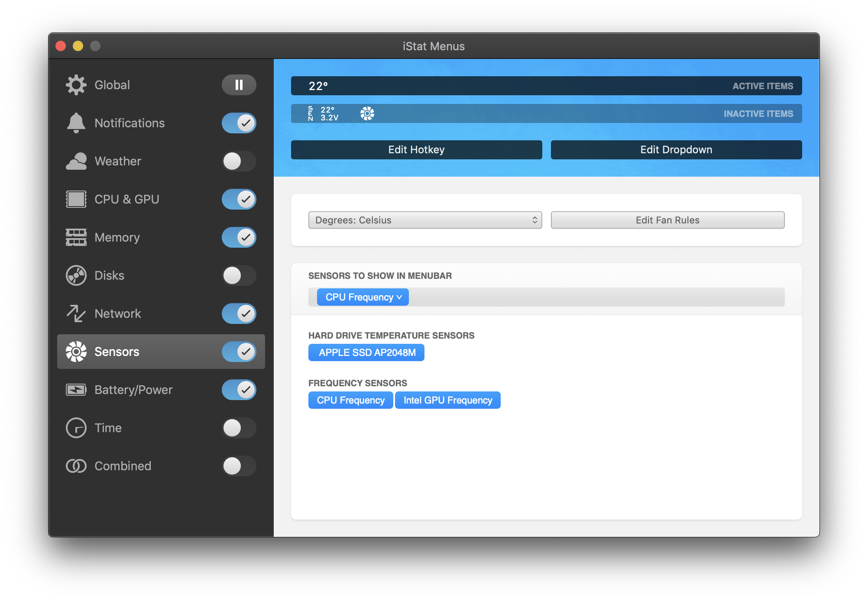Click the Notifications bell icon
This screenshot has width=868, height=601.
click(x=76, y=123)
